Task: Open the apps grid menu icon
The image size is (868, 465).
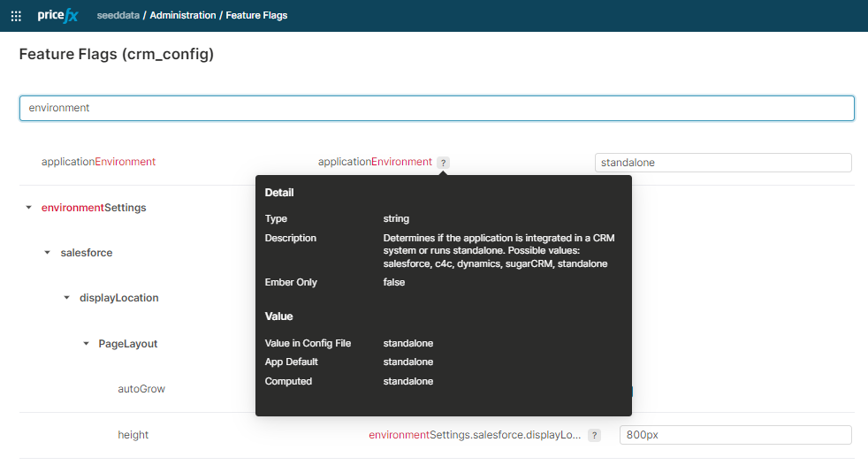Action: (x=16, y=16)
